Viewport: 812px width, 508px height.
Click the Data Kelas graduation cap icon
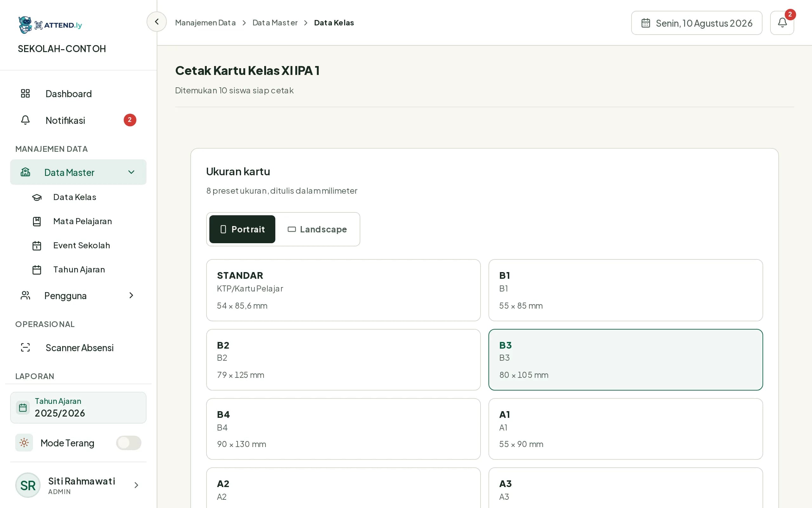[x=37, y=197]
